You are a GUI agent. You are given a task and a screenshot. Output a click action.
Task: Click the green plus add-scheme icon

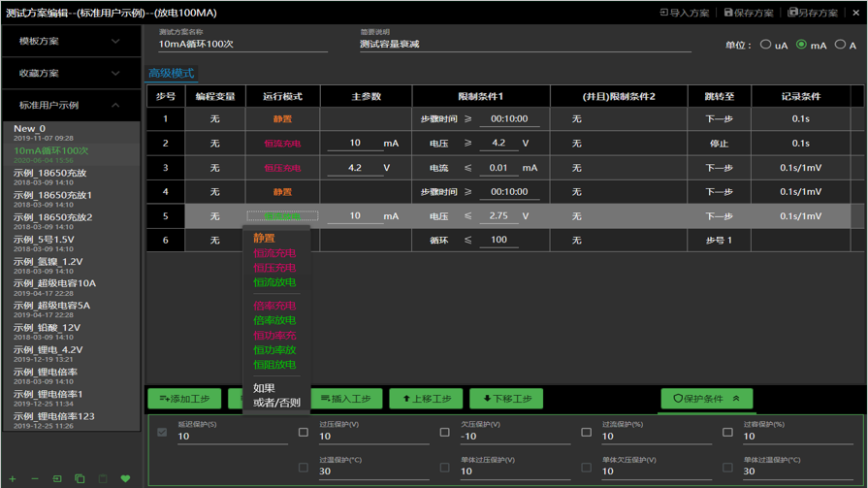[13, 478]
